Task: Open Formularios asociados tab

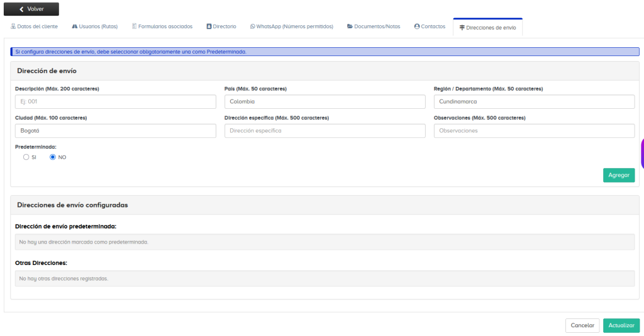Action: pyautogui.click(x=162, y=26)
